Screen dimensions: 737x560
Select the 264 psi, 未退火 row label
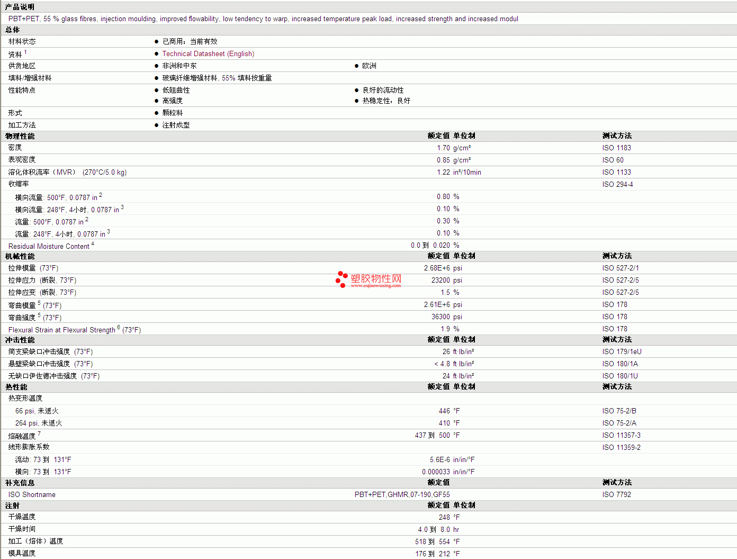[39, 423]
